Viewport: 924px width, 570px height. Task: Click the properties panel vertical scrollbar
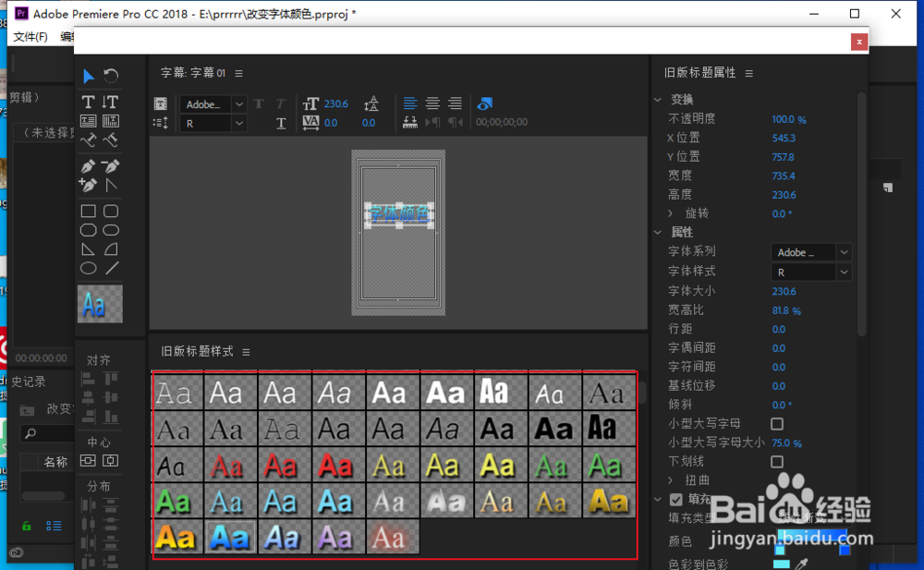(861, 213)
